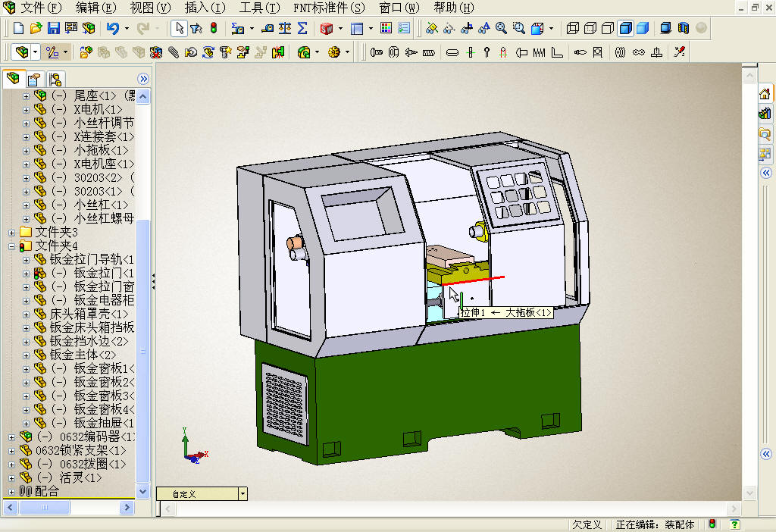Open the PropertyManager tab
Image resolution: width=776 pixels, height=532 pixels.
(34, 79)
